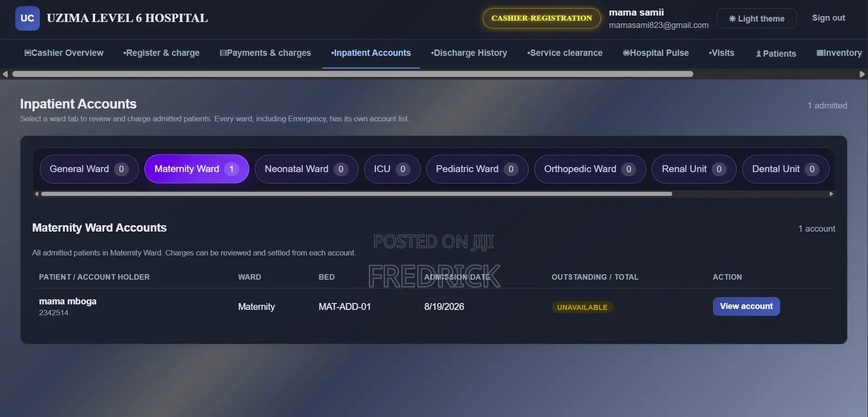Select the ICU ward tab
Screen dimensions: 868x417
[392, 169]
